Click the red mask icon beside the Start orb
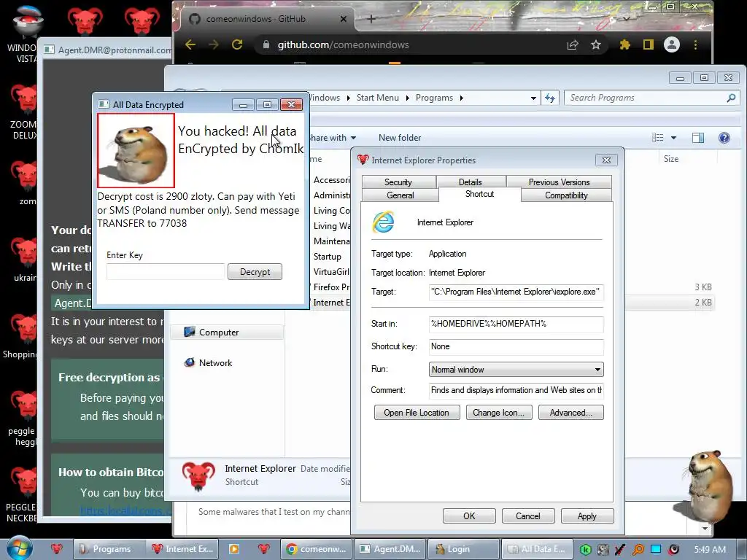The height and width of the screenshot is (560, 747). pos(57,549)
